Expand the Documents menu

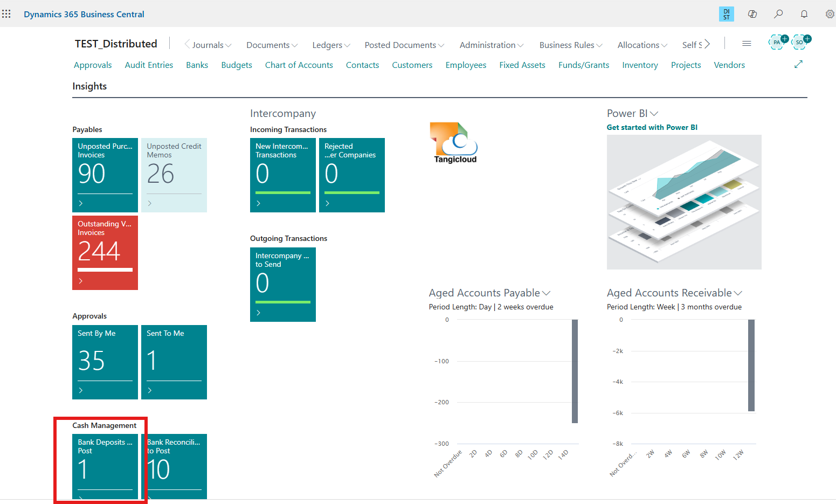pos(272,45)
